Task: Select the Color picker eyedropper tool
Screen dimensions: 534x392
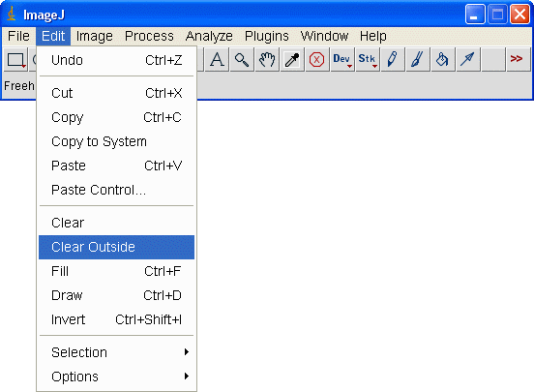Action: (x=292, y=60)
